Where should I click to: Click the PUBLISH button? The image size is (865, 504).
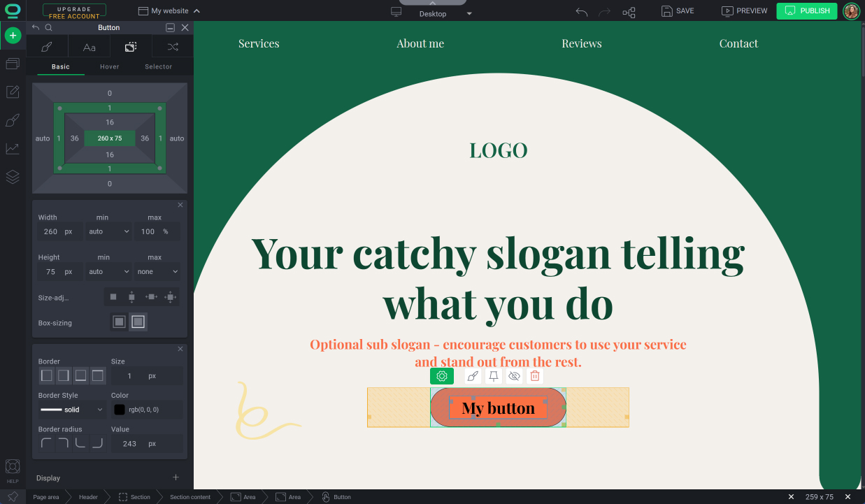coord(807,11)
